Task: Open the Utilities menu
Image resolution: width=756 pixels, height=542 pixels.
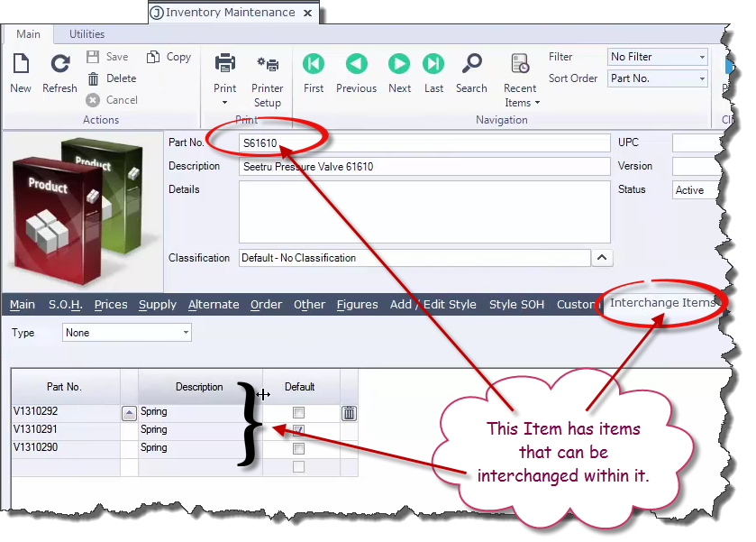Action: click(87, 33)
